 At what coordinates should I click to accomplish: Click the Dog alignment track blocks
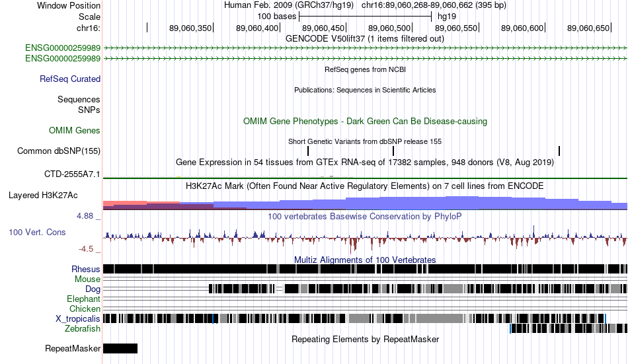(418, 289)
